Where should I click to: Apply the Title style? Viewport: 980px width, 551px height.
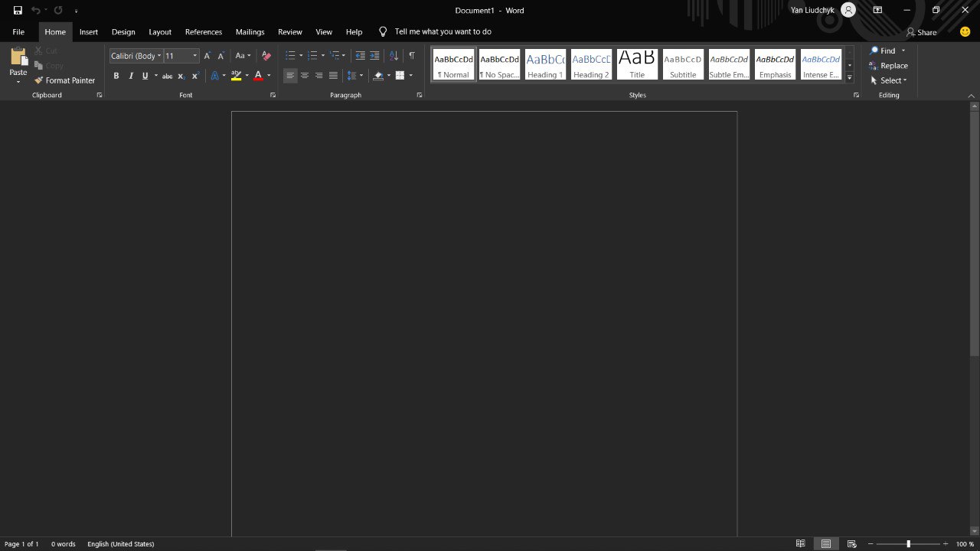click(637, 65)
